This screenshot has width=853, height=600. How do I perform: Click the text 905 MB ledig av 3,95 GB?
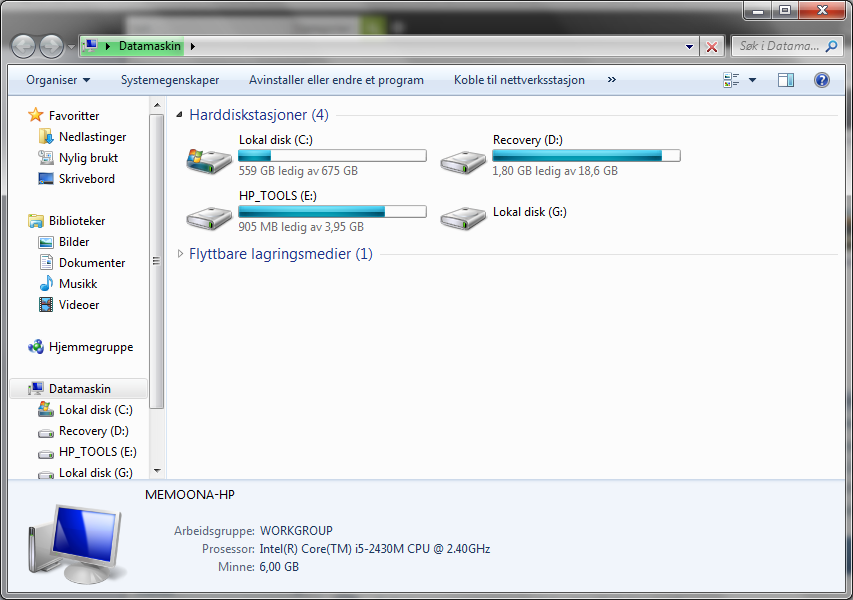click(x=301, y=227)
